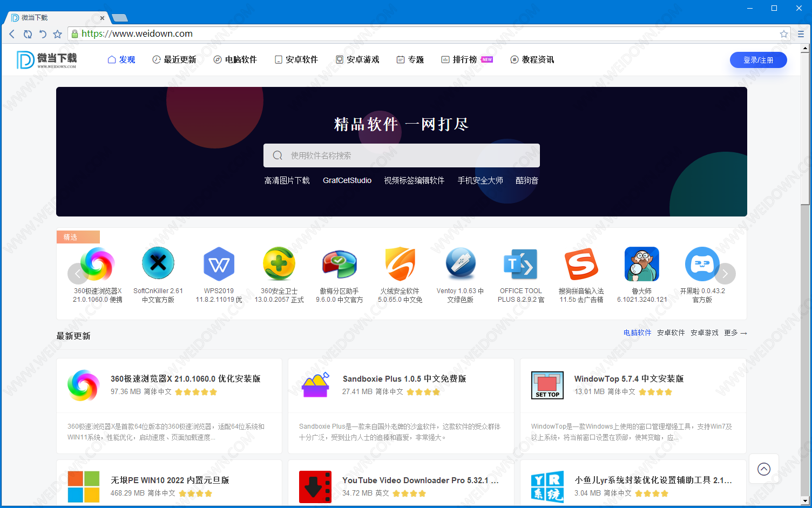
Task: Filter latest updates by 电脑软件
Action: (x=638, y=333)
